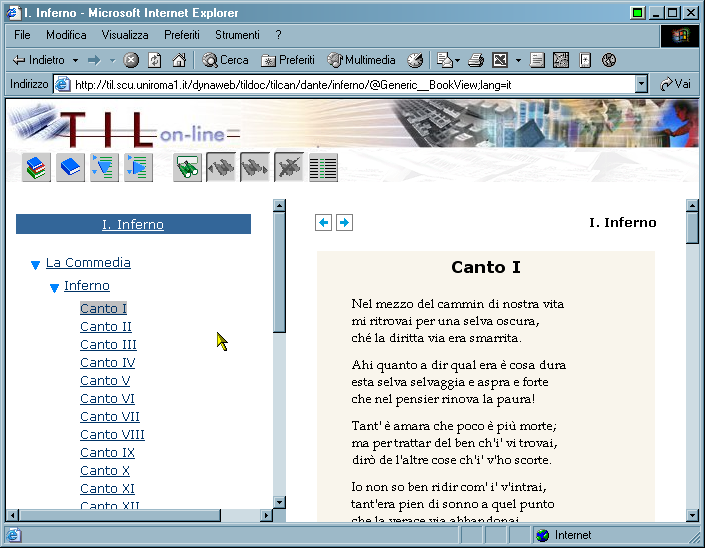The height and width of the screenshot is (548, 705).
Task: Open the Canto XI link
Action: (107, 488)
